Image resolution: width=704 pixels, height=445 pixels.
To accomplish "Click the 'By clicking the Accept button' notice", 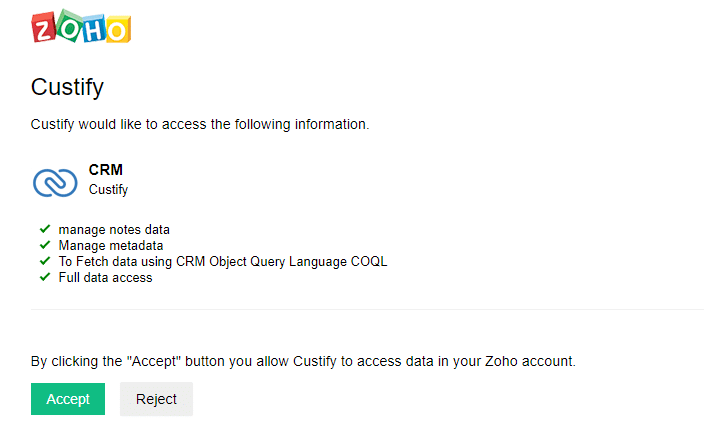I will (x=303, y=360).
